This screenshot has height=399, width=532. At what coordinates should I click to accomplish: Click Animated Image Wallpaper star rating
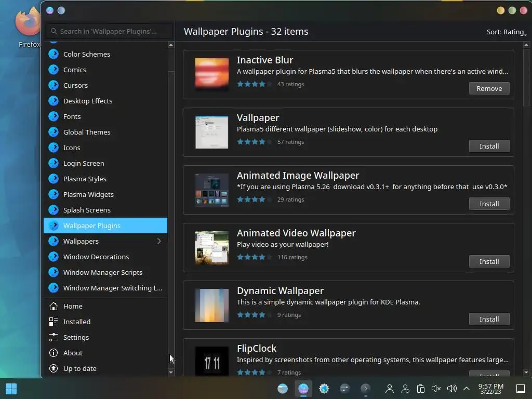point(255,199)
